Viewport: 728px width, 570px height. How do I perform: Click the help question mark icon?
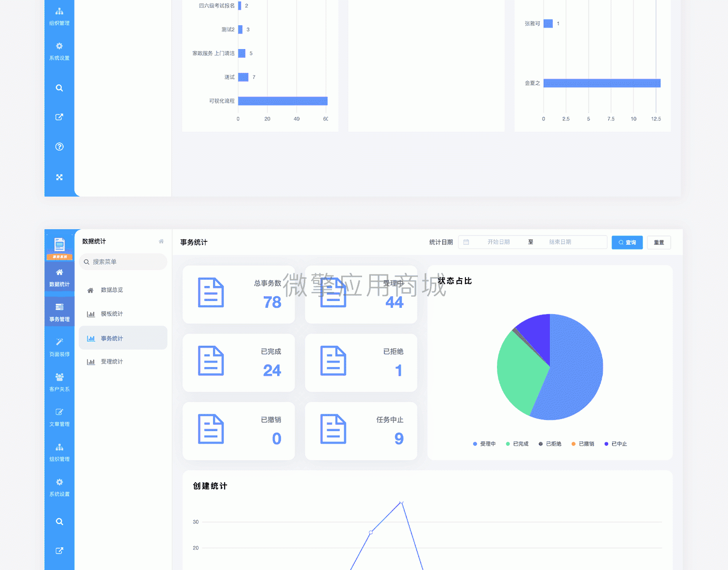59,147
